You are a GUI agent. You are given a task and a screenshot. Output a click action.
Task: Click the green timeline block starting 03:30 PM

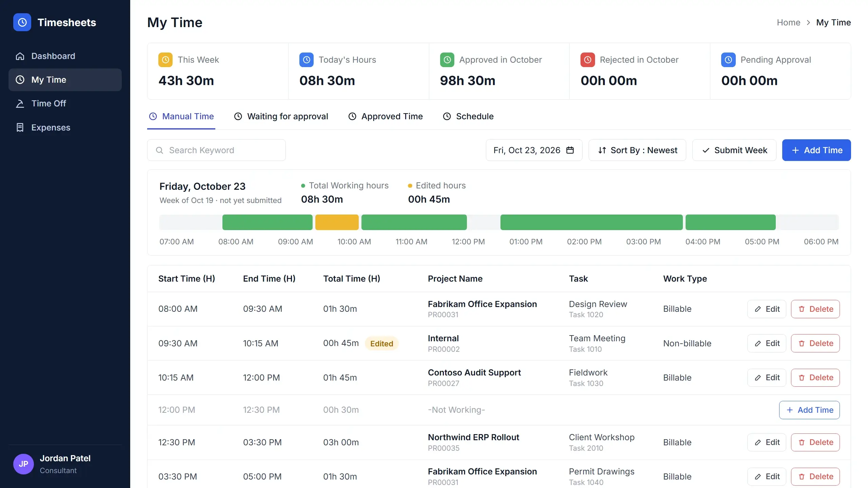[x=730, y=222]
